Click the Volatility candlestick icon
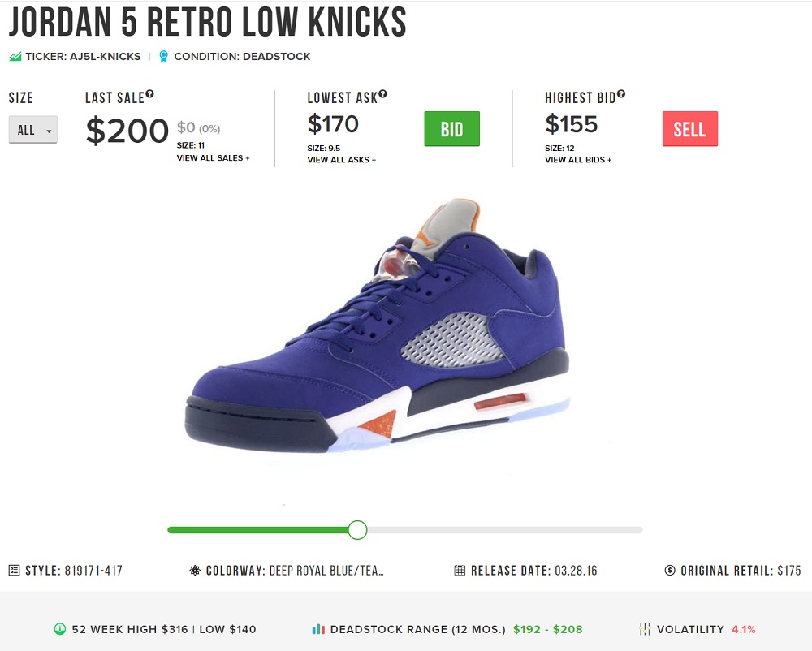 click(645, 629)
